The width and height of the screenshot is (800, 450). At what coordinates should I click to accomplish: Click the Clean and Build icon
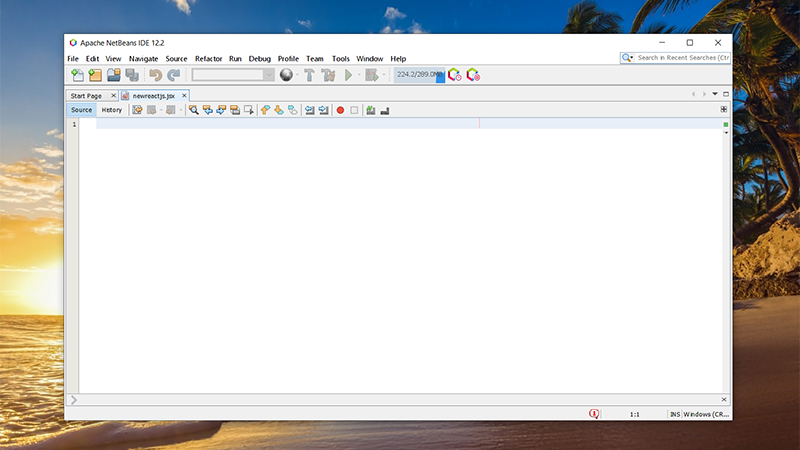click(x=329, y=75)
